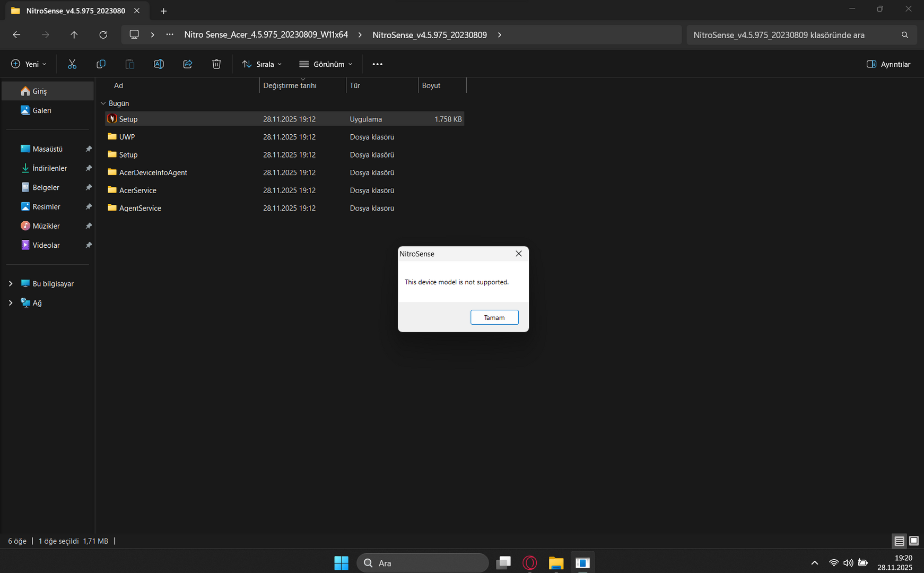The height and width of the screenshot is (573, 924).
Task: Go up one folder level
Action: click(x=74, y=34)
